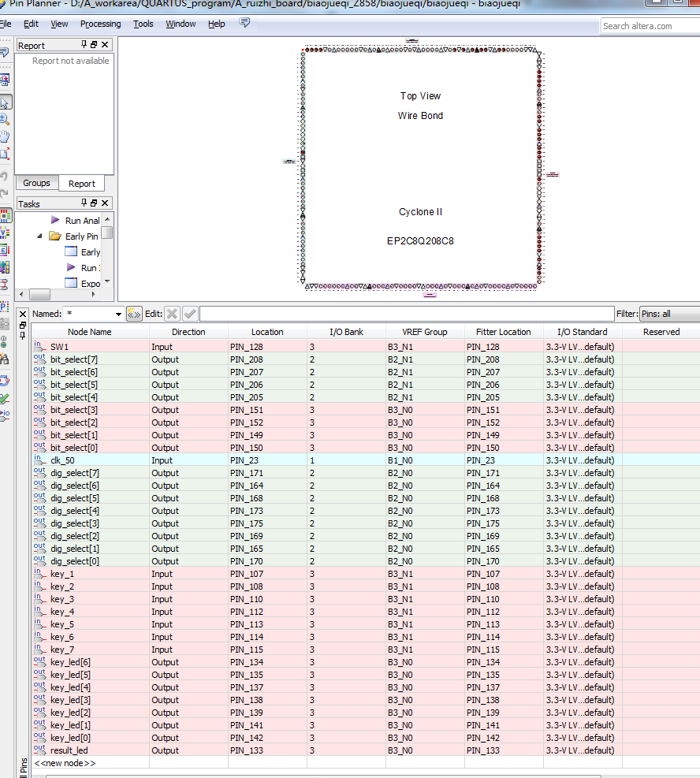700x778 pixels.
Task: Click the Edit value text field
Action: pos(407,314)
